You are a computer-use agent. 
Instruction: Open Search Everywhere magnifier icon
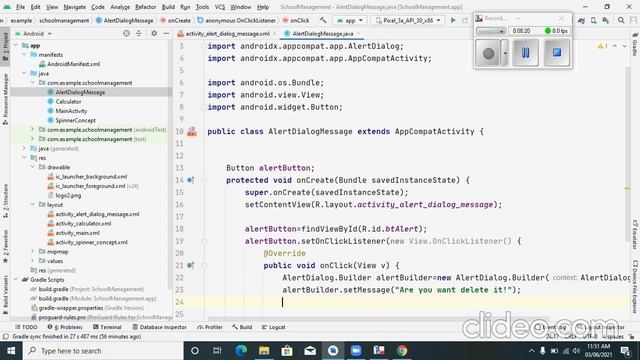(621, 20)
